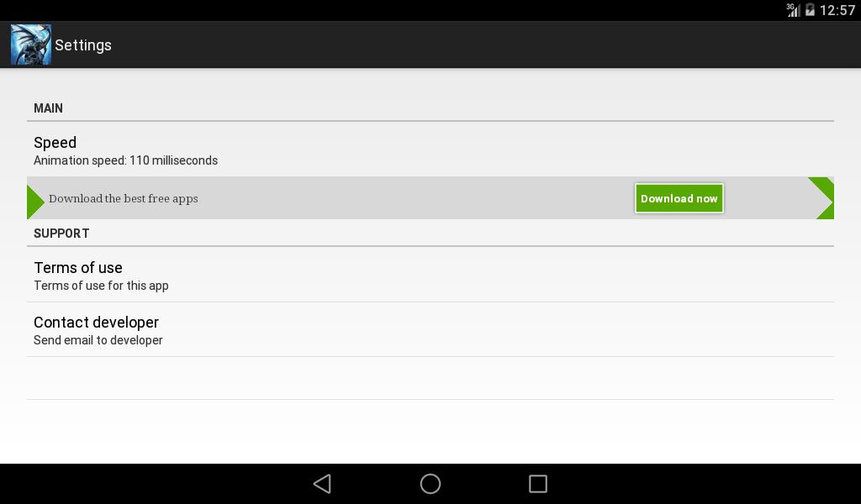Click the green Download now button
Viewport: 861px width, 504px height.
(x=679, y=198)
